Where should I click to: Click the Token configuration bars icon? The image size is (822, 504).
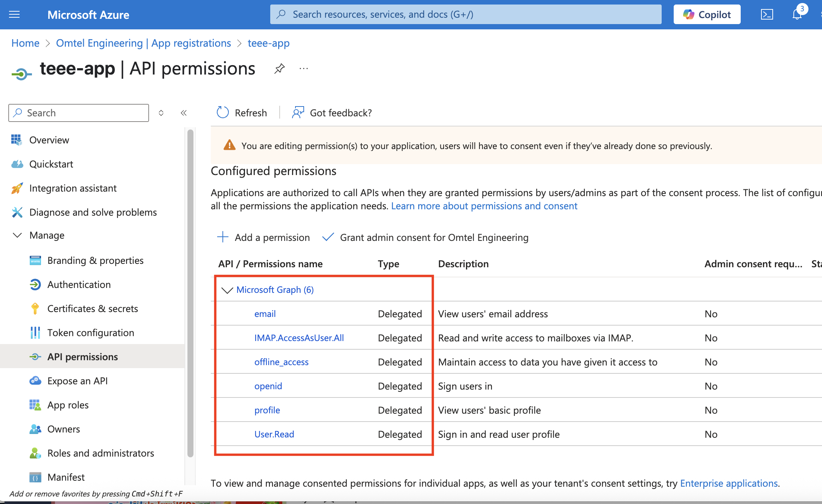[x=35, y=333]
